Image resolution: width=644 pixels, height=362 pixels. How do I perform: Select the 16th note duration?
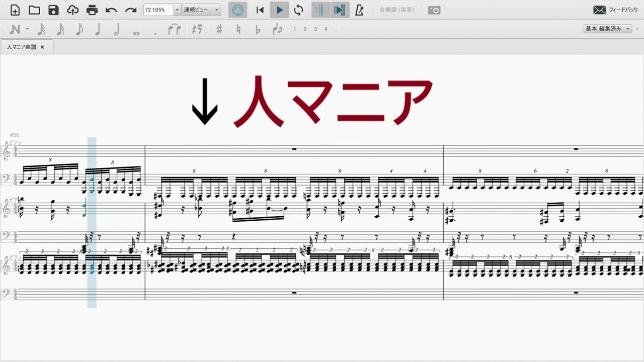click(x=60, y=30)
